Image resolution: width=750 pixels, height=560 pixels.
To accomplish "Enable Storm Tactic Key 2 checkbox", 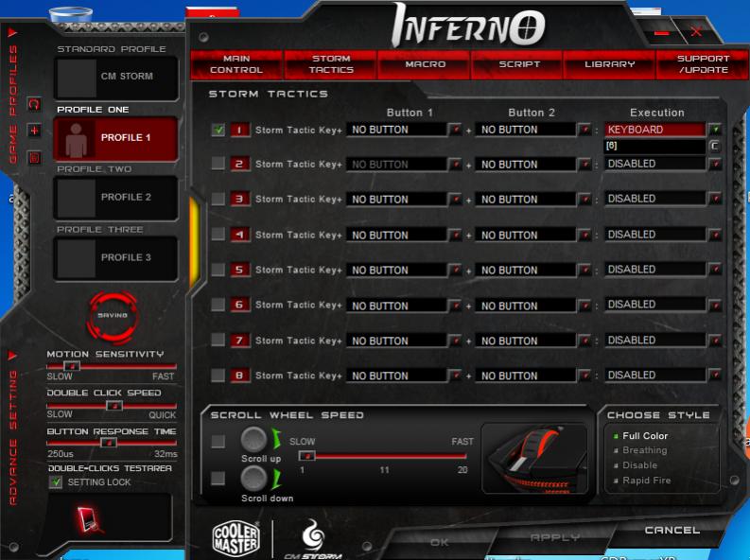I will coord(218,164).
